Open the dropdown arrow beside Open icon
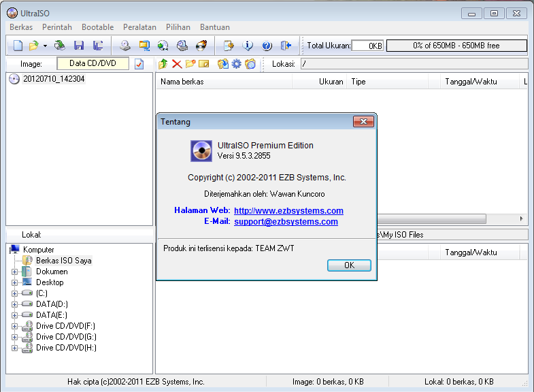The width and height of the screenshot is (534, 392). pyautogui.click(x=45, y=46)
